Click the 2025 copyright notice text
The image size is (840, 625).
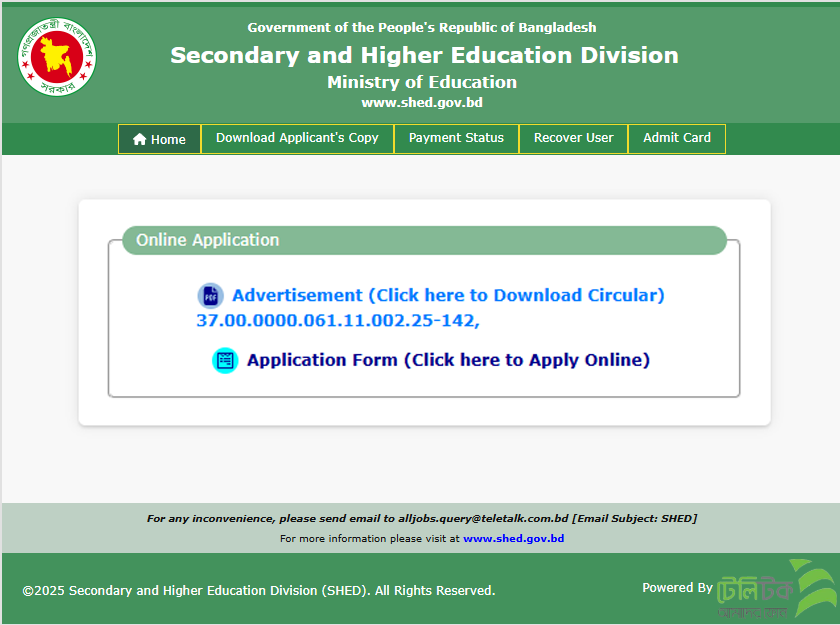coord(258,591)
